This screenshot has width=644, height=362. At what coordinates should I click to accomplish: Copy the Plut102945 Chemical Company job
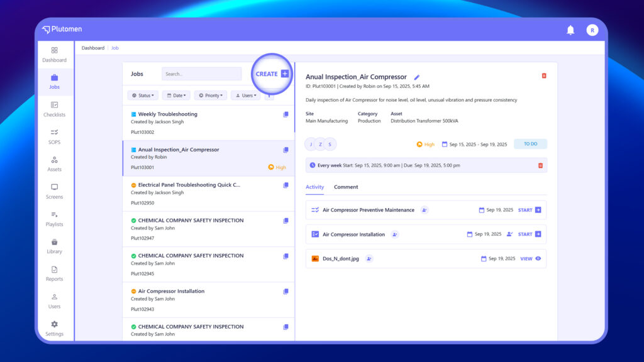point(286,256)
